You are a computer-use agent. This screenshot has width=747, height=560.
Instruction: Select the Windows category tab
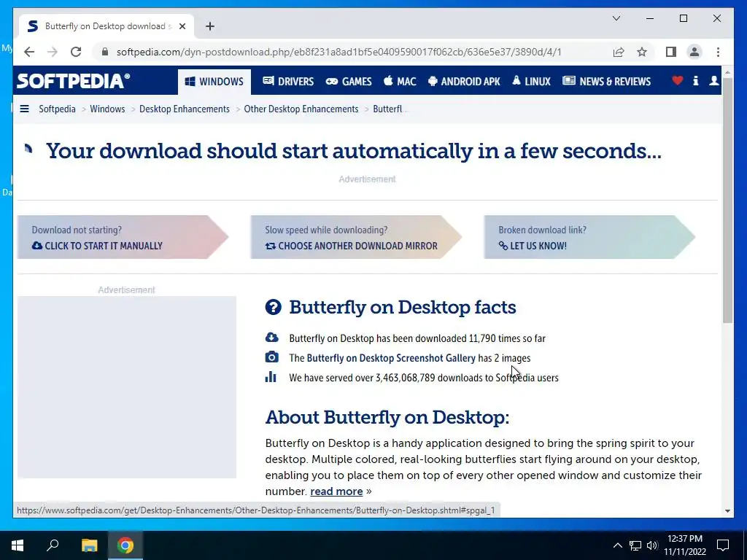point(214,82)
